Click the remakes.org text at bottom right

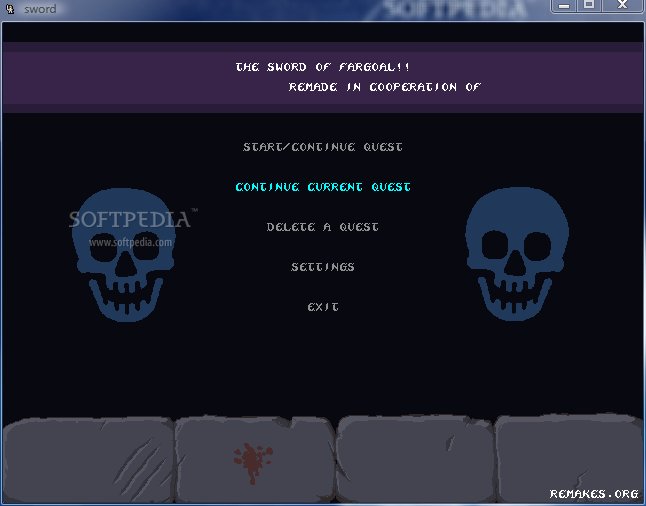pos(594,493)
